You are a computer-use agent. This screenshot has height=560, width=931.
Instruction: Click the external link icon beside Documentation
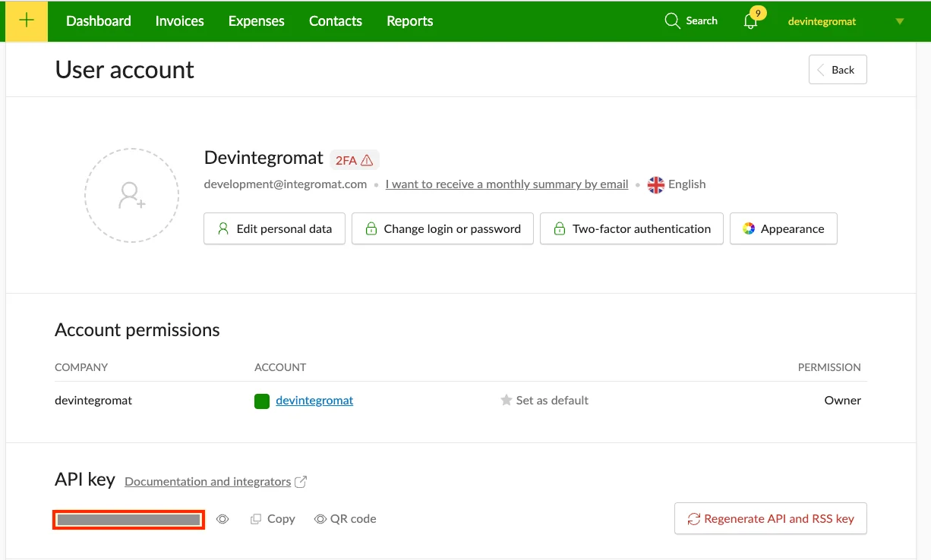301,482
